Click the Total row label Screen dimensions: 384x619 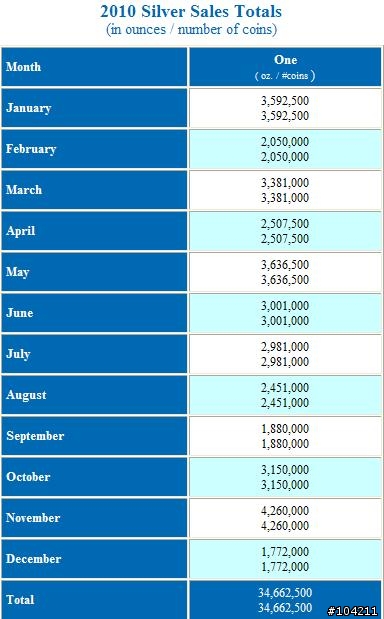coord(94,600)
